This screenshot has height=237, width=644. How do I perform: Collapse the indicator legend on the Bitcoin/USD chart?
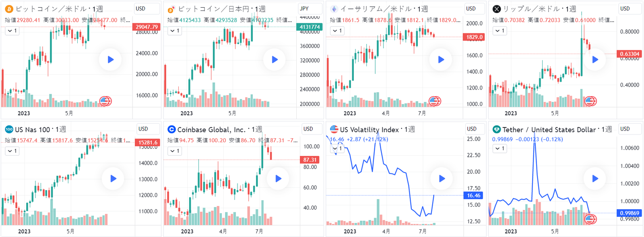(12, 31)
